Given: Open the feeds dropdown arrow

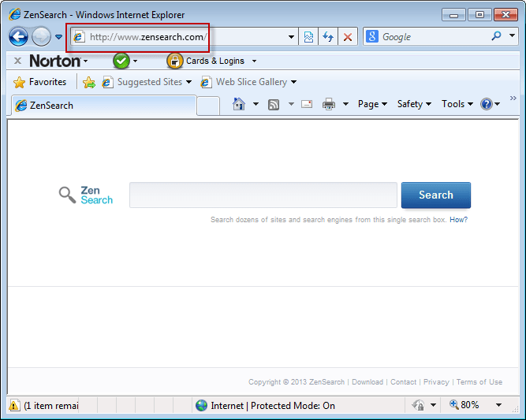Looking at the screenshot, I should pos(291,104).
